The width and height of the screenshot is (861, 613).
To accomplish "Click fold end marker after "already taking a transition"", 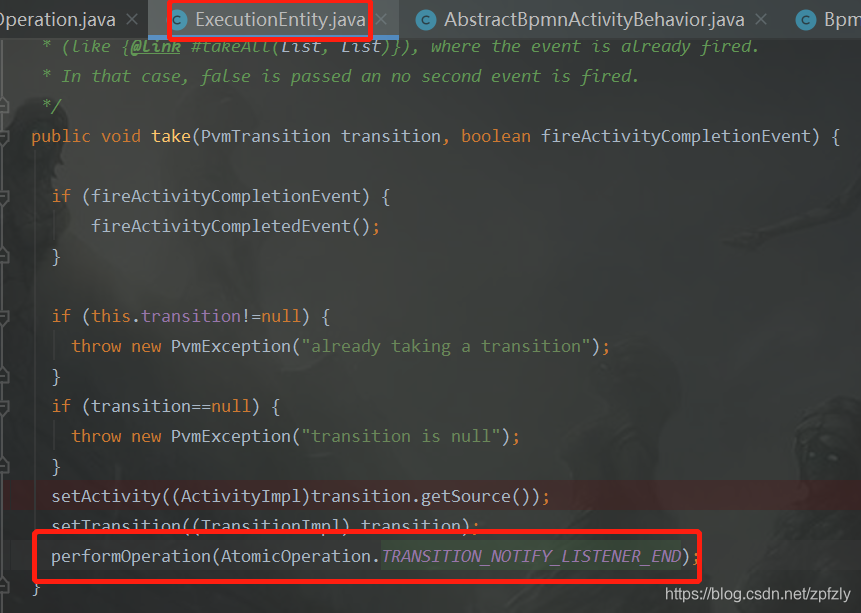I will 4,376.
